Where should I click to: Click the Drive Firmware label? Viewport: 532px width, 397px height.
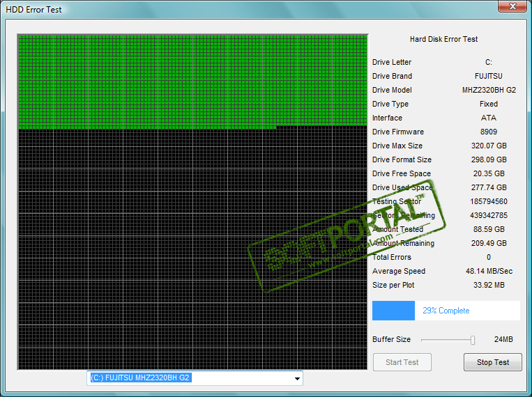[x=397, y=132]
